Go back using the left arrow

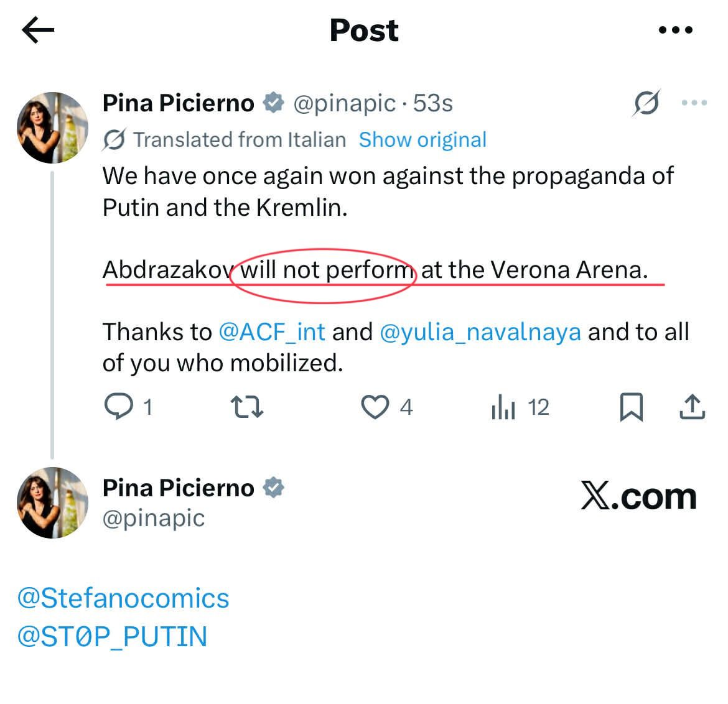click(38, 30)
